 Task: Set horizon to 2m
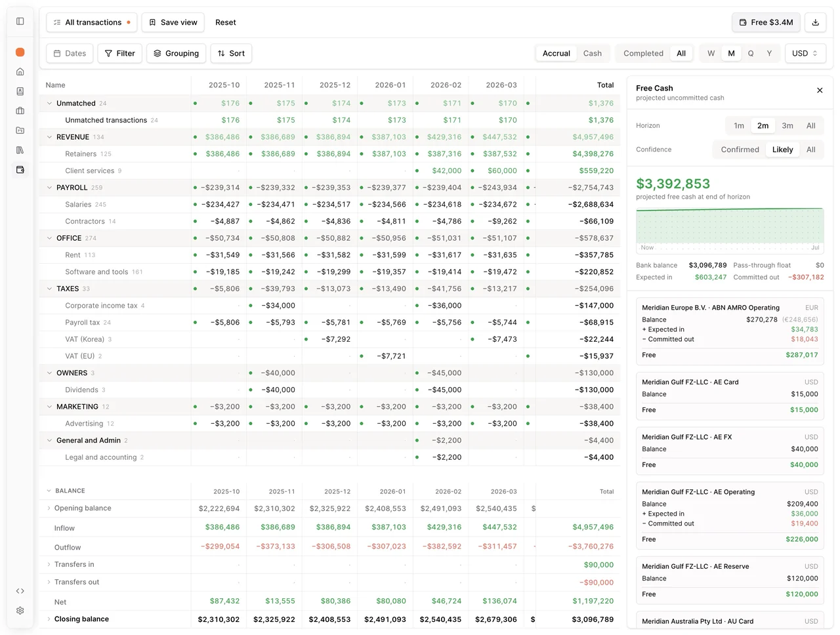click(x=763, y=125)
